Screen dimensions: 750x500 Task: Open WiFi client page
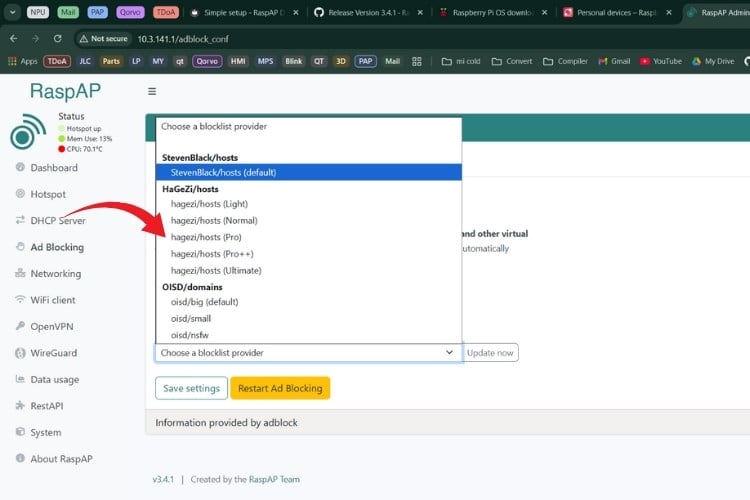click(x=52, y=300)
